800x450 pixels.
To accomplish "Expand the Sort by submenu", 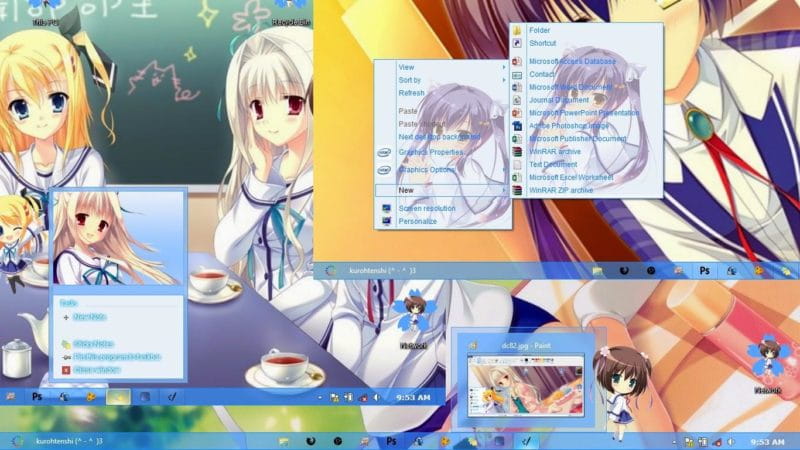I will coord(442,80).
